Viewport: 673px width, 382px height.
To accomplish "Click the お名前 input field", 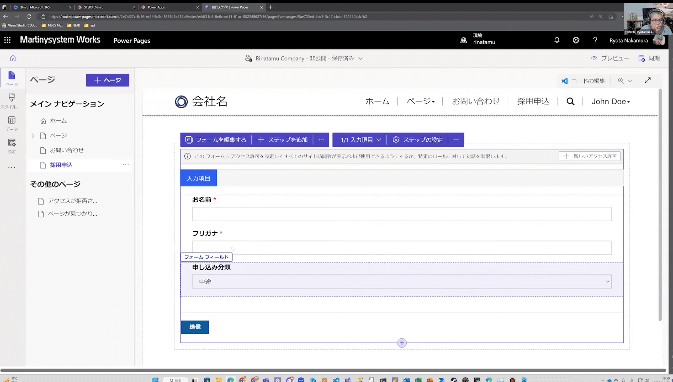I will 402,214.
